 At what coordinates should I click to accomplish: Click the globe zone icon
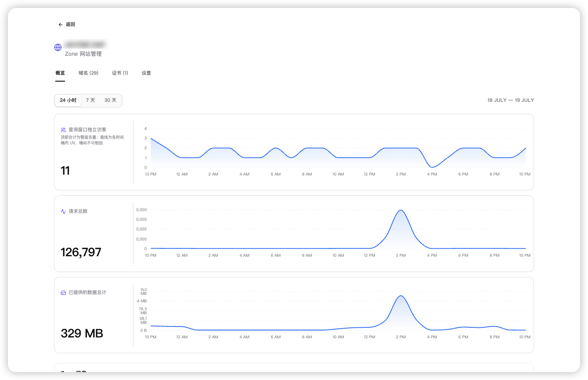pyautogui.click(x=58, y=47)
